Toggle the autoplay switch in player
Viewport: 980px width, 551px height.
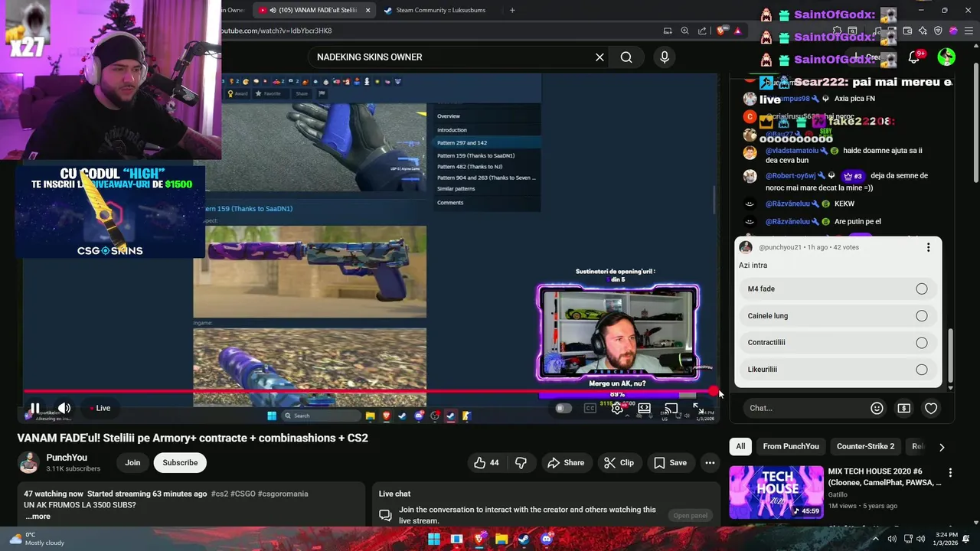563,408
